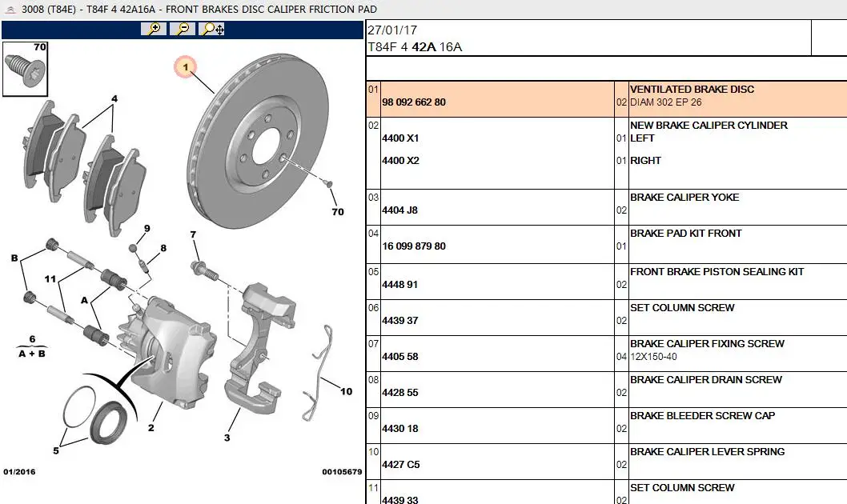847x504 pixels.
Task: Click the 12X150-40 screw dimension
Action: pyautogui.click(x=653, y=357)
